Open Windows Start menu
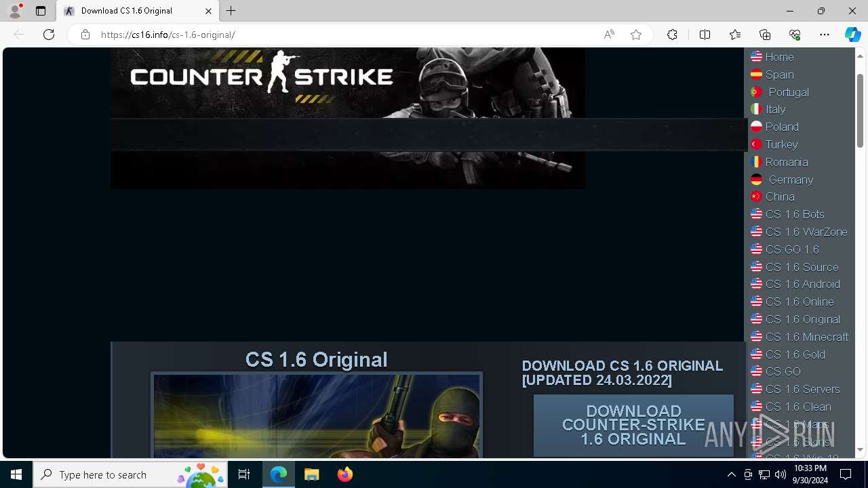 [16, 474]
